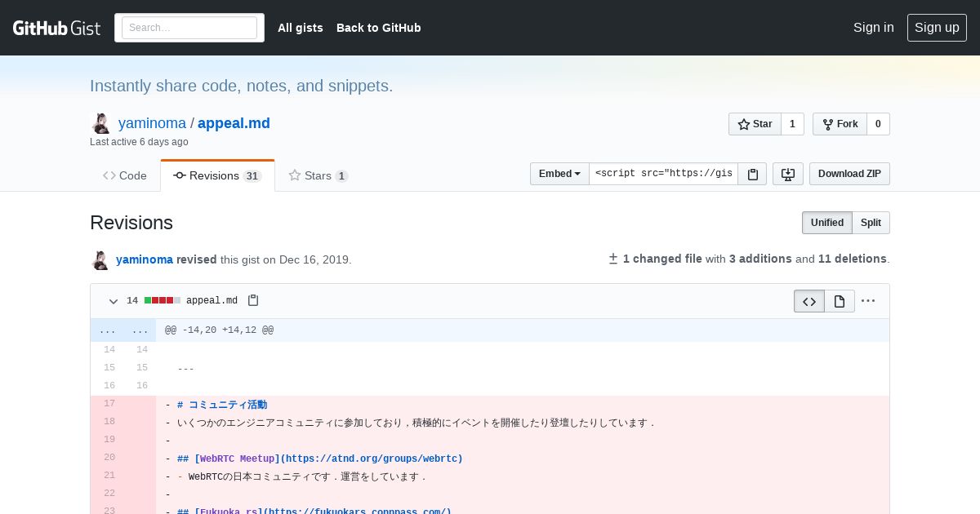
Task: Fork this gist
Action: (840, 124)
